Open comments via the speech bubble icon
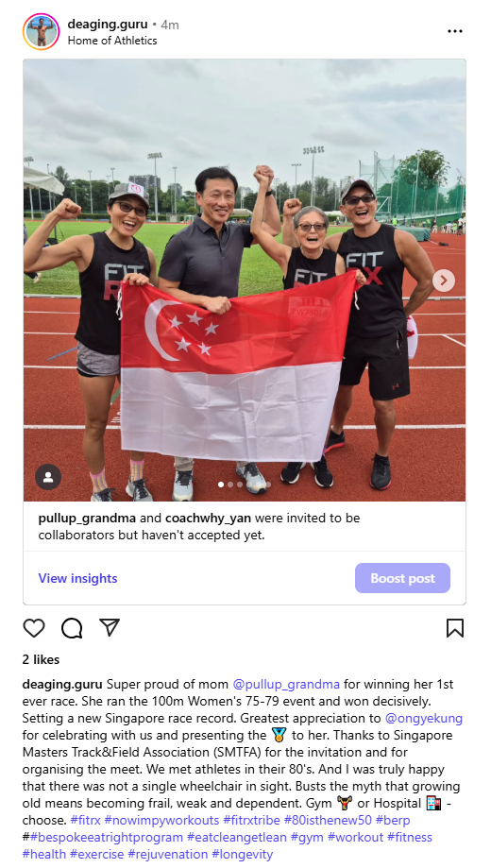The width and height of the screenshot is (491, 868). (x=72, y=628)
